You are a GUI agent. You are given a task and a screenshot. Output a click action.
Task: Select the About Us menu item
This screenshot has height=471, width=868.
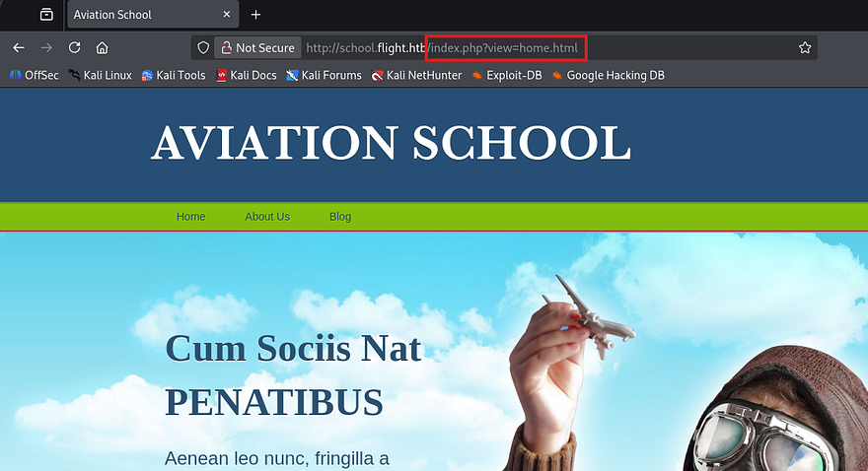267,217
